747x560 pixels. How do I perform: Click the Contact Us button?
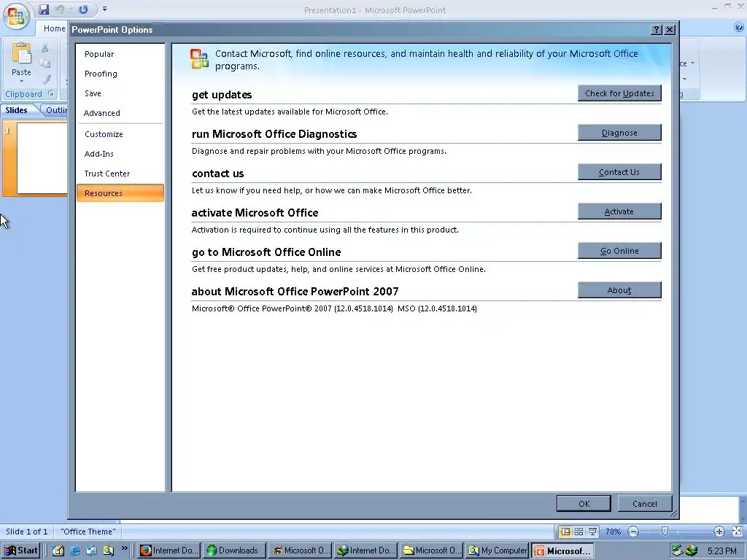[619, 172]
